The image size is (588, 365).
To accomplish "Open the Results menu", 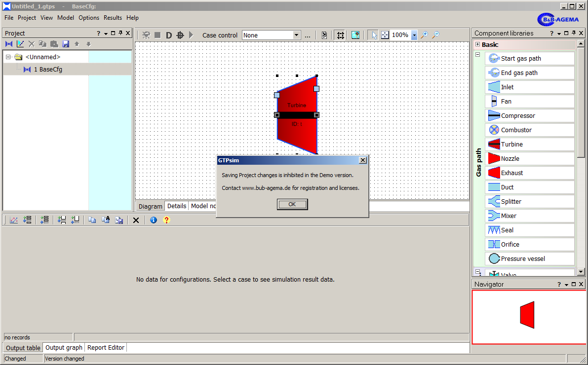I will point(113,18).
